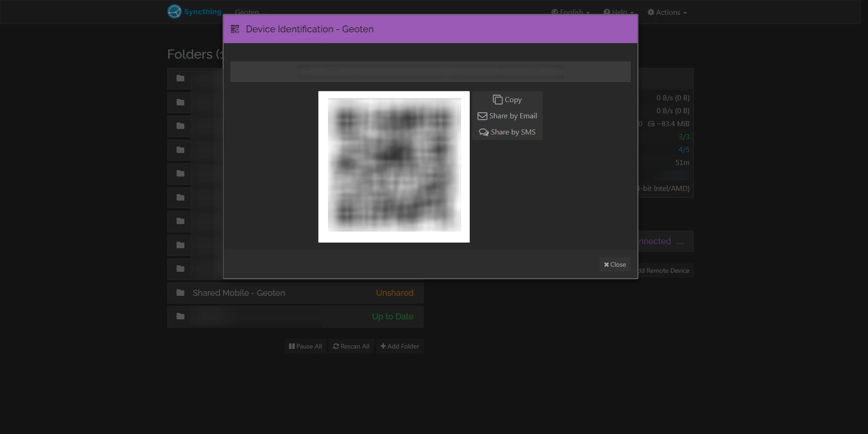This screenshot has width=868, height=434.
Task: Click the chat bubble icon next to Share by SMS
Action: (483, 132)
